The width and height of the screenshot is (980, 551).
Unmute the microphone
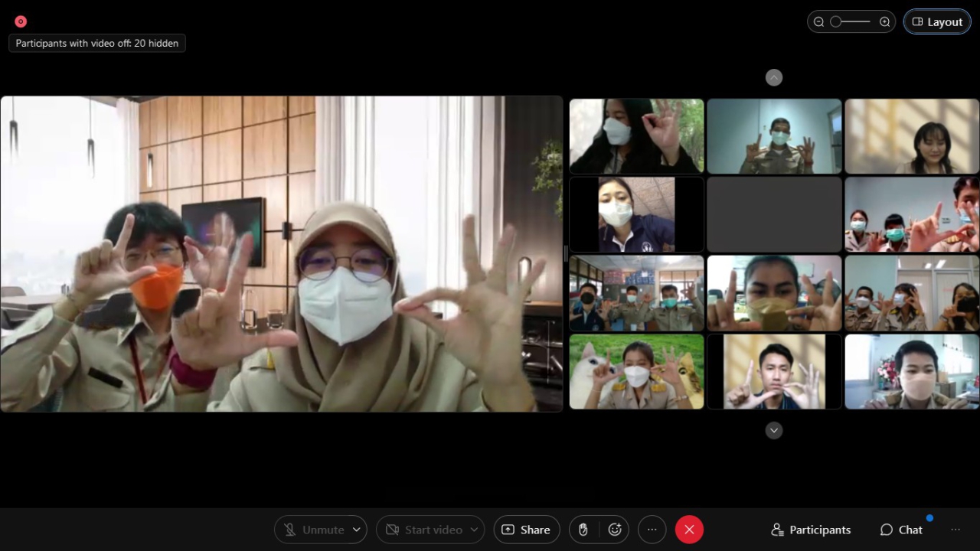pyautogui.click(x=314, y=530)
